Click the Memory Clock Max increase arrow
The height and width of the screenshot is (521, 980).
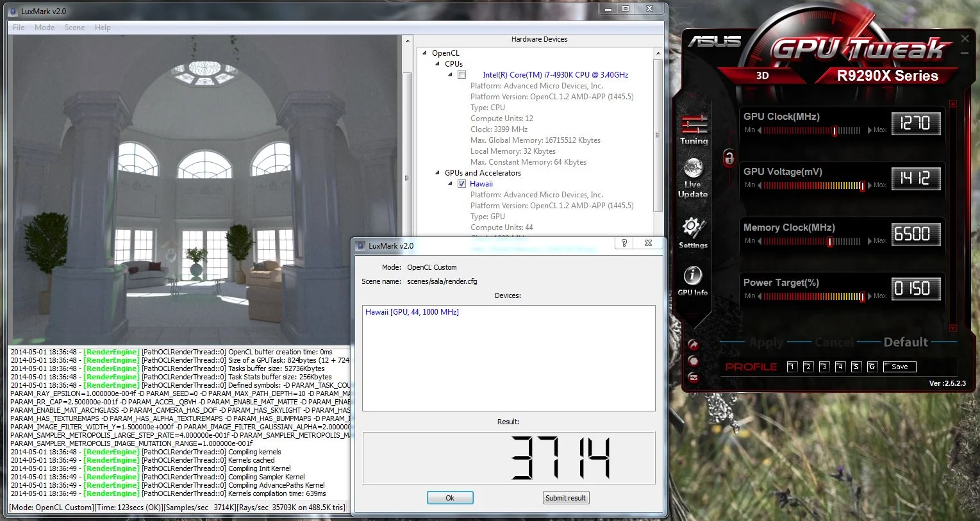870,241
